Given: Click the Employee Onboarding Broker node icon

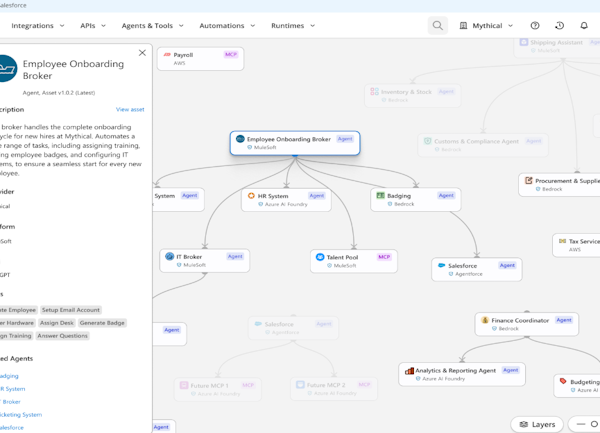Looking at the screenshot, I should 240,139.
